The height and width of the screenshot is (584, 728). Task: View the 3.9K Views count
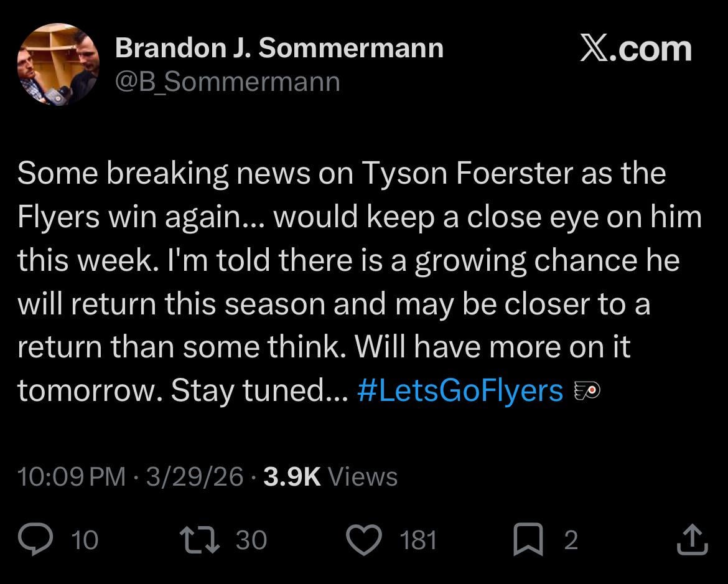(330, 477)
